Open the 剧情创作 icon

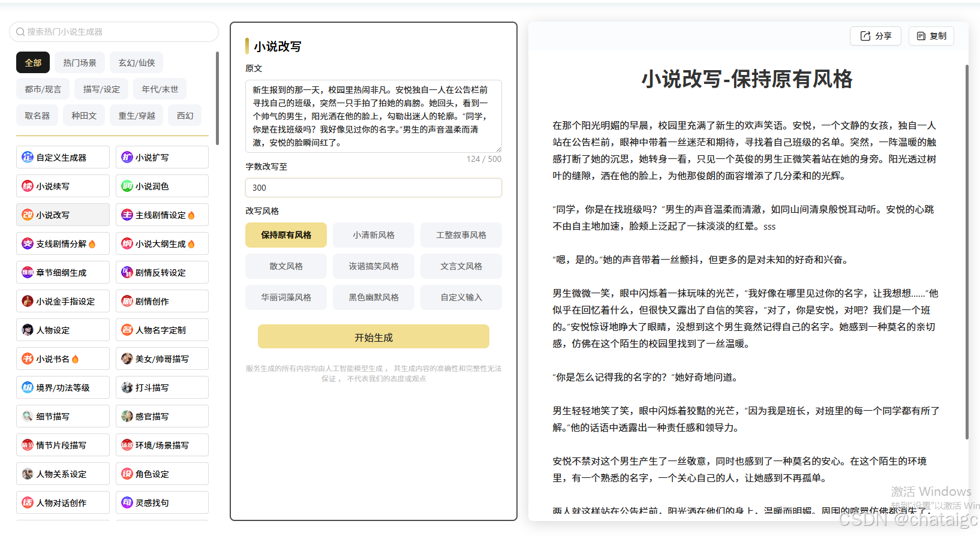[127, 301]
